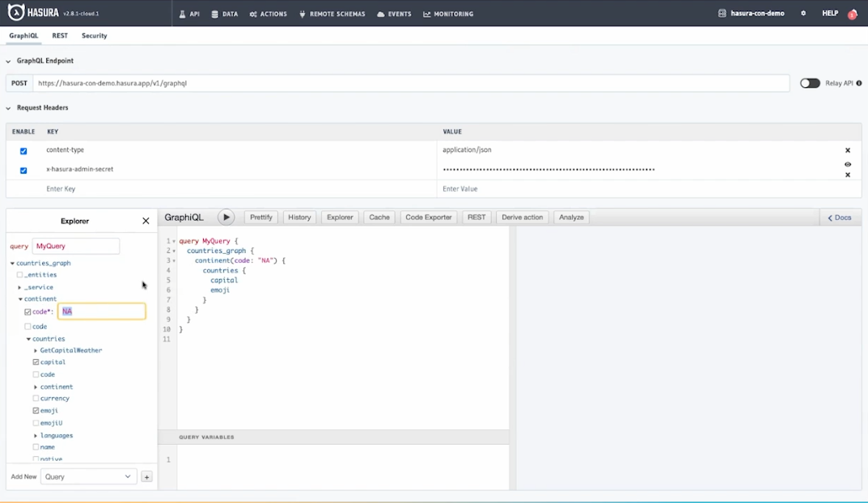
Task: Toggle the Relay API switch
Action: point(810,83)
